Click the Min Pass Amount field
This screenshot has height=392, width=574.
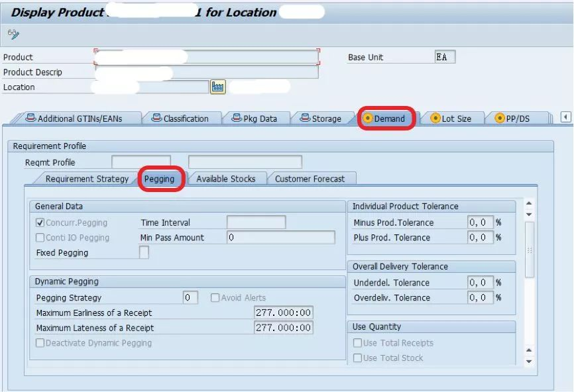(281, 237)
